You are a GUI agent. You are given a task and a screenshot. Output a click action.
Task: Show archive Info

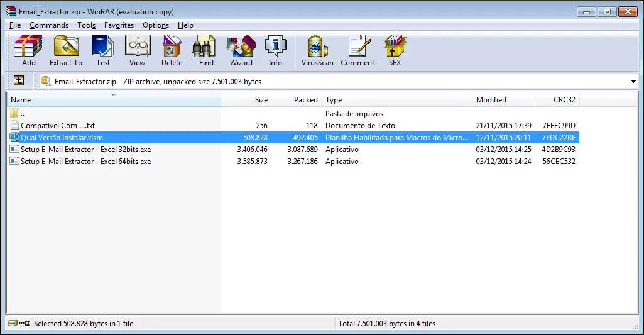pos(275,51)
